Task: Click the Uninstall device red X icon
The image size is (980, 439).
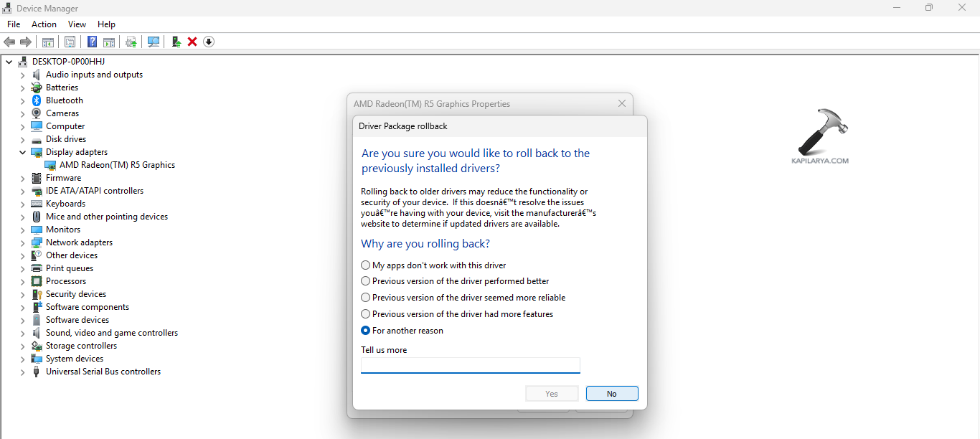Action: point(192,41)
